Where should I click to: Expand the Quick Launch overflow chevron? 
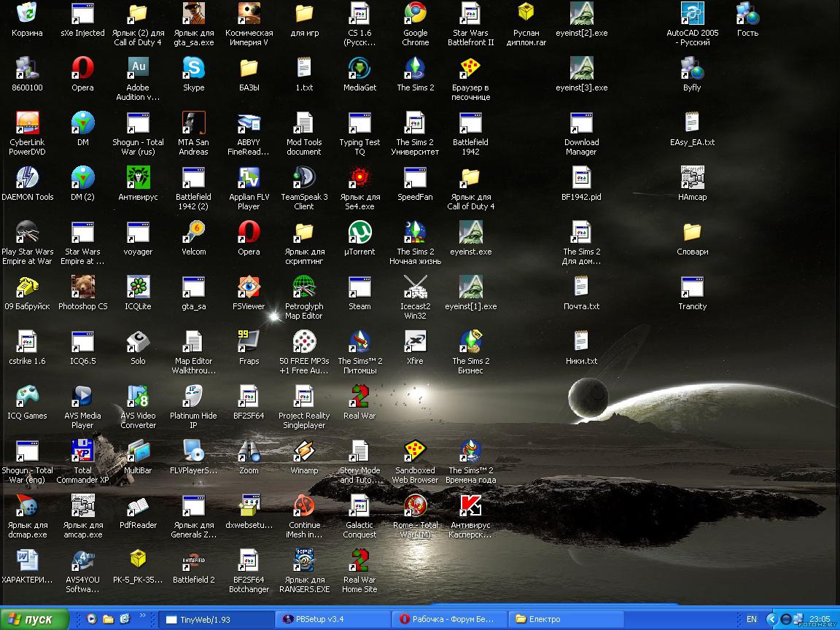[x=142, y=615]
